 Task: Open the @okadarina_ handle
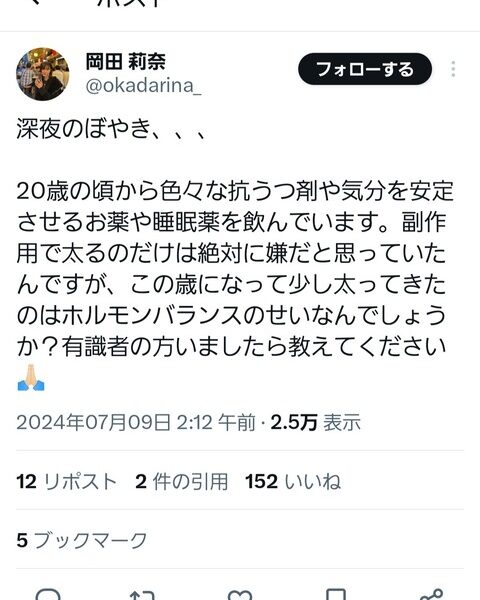pos(144,85)
